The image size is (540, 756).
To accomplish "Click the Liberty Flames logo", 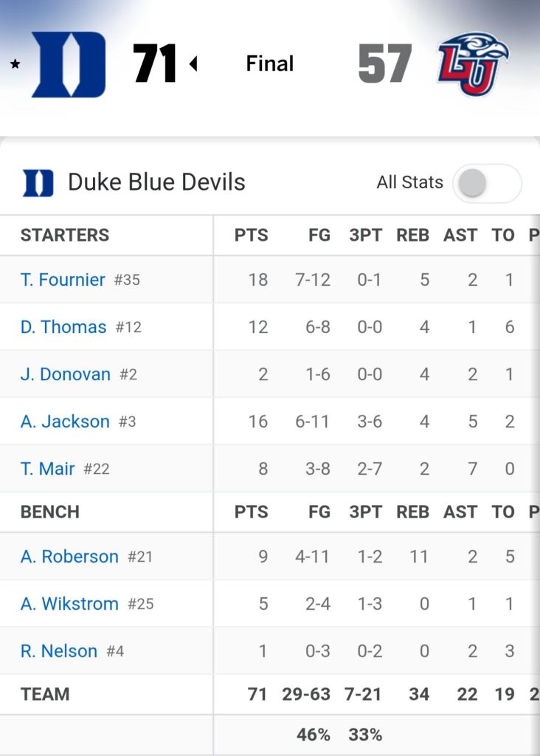I will 473,63.
